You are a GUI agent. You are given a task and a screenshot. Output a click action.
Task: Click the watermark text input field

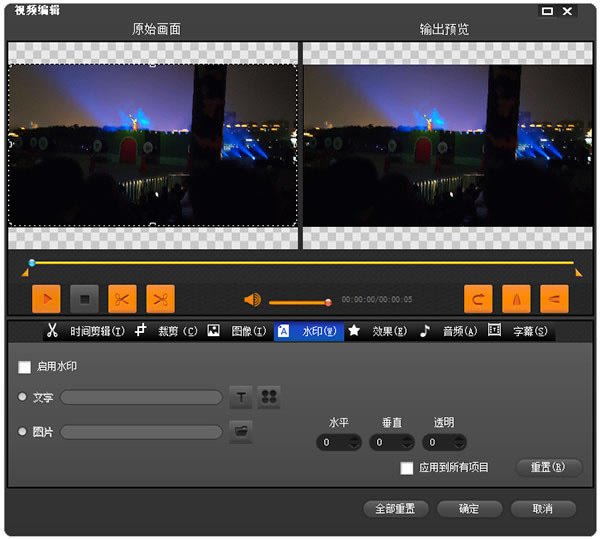(142, 397)
